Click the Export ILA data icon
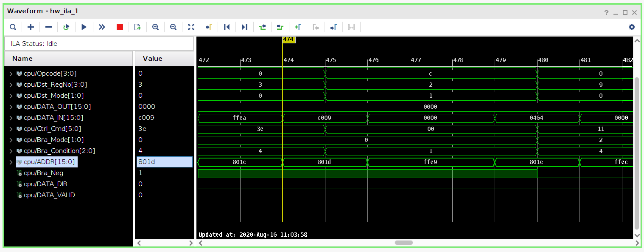 click(137, 27)
